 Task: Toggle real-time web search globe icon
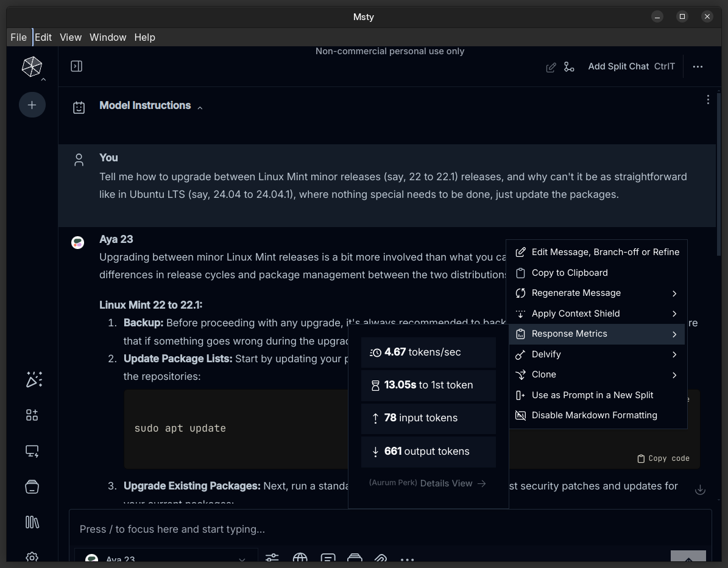[300, 558]
